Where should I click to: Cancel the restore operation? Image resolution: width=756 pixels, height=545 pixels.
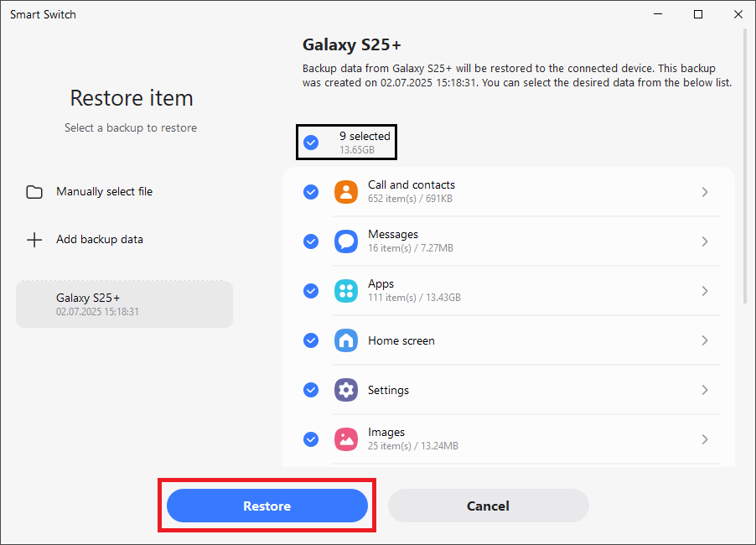click(x=488, y=506)
